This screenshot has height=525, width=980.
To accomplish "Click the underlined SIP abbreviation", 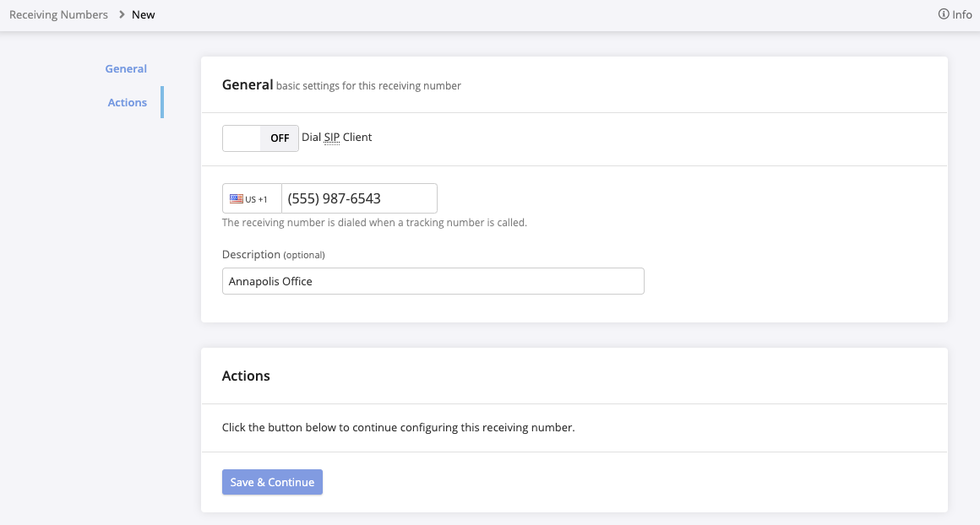I will [332, 137].
